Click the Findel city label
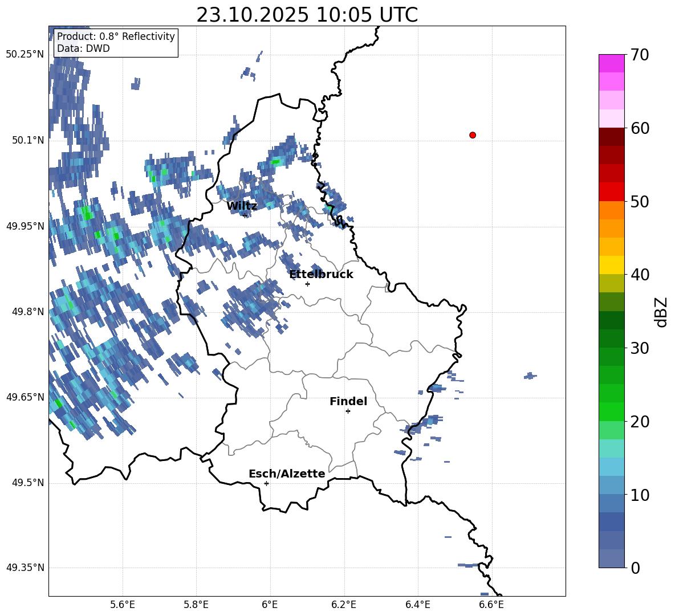Image resolution: width=675 pixels, height=616 pixels. click(348, 402)
